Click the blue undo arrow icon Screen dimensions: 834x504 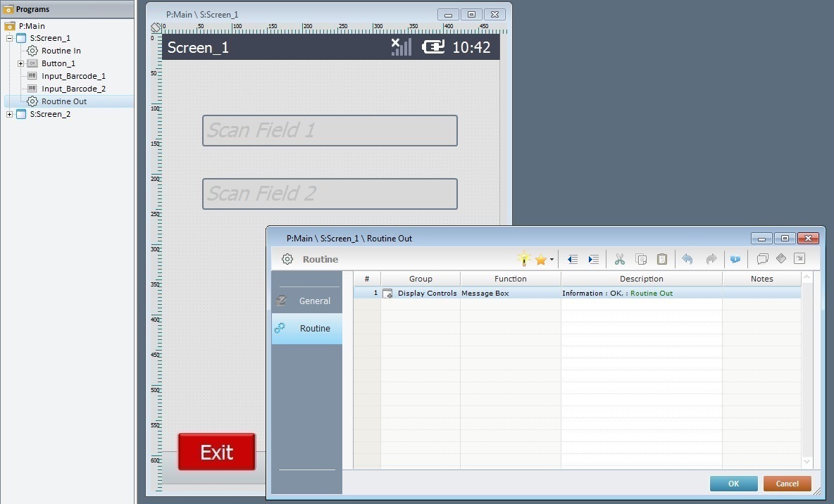(687, 260)
